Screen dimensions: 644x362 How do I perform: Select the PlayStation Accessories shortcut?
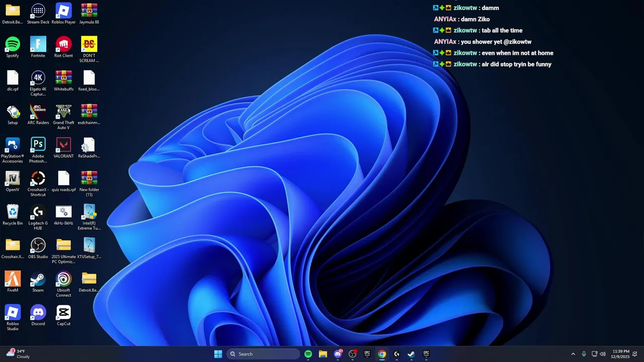[x=13, y=150]
